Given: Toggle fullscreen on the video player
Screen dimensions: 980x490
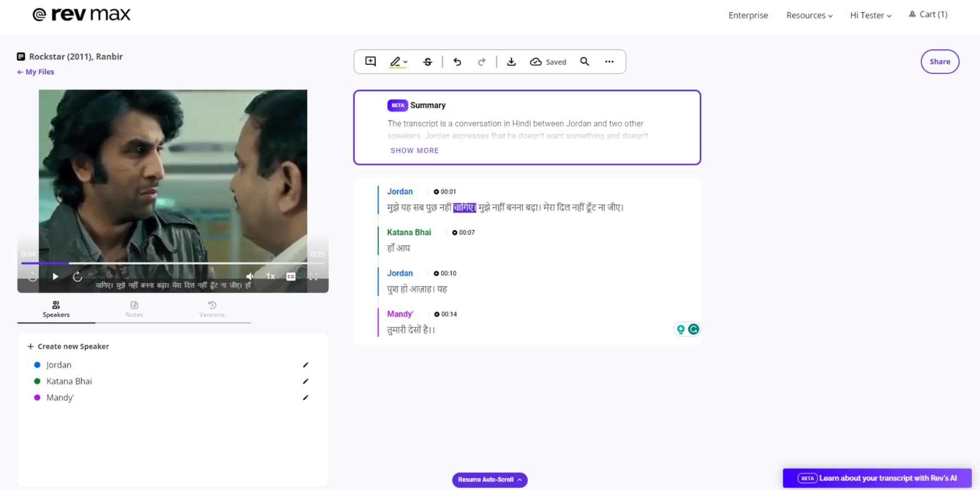Looking at the screenshot, I should [x=314, y=277].
